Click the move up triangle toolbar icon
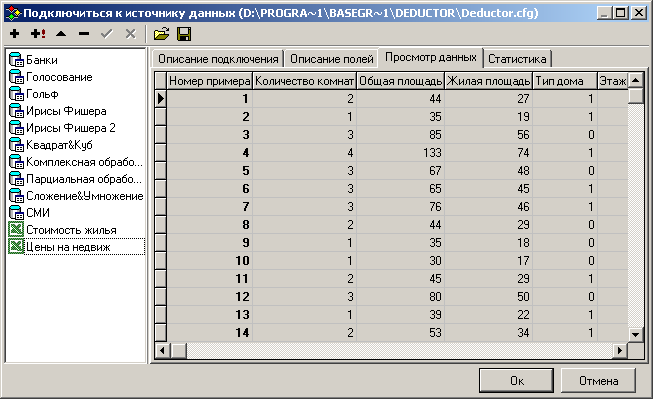Screen dimensions: 653x399 pyautogui.click(x=61, y=34)
